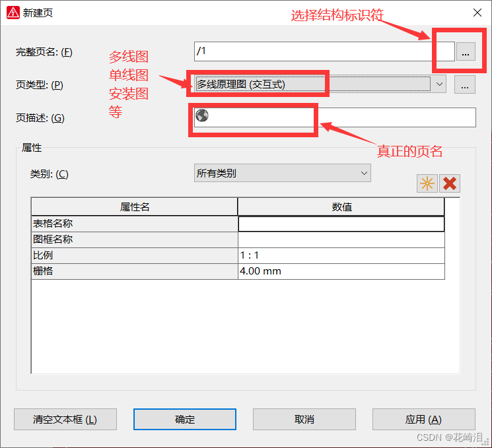The height and width of the screenshot is (448, 492).
Task: Open browse button beside page type
Action: (465, 84)
